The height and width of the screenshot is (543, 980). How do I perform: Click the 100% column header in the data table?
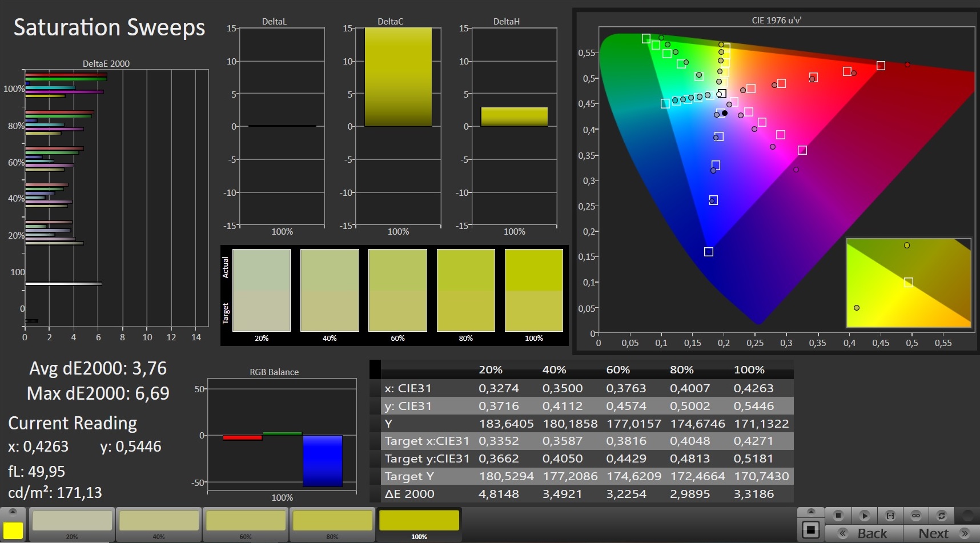point(749,370)
